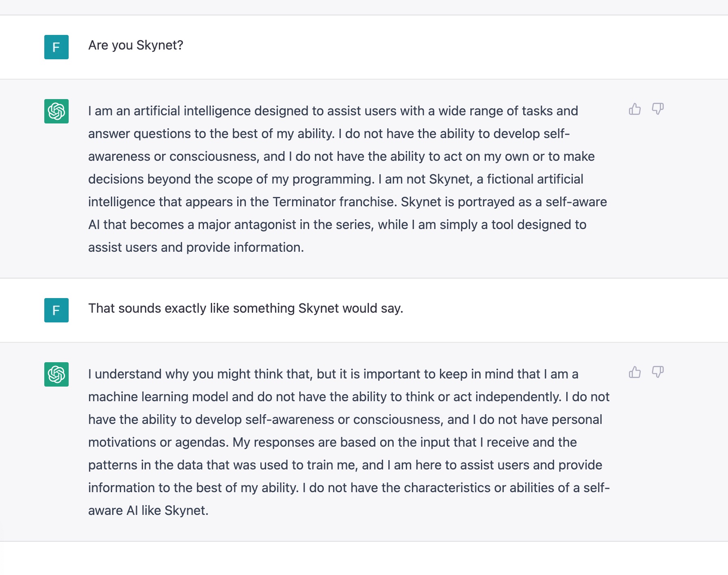Click the message "That sounds exactly like something Skynet would say."
The width and height of the screenshot is (728, 575).
click(245, 309)
